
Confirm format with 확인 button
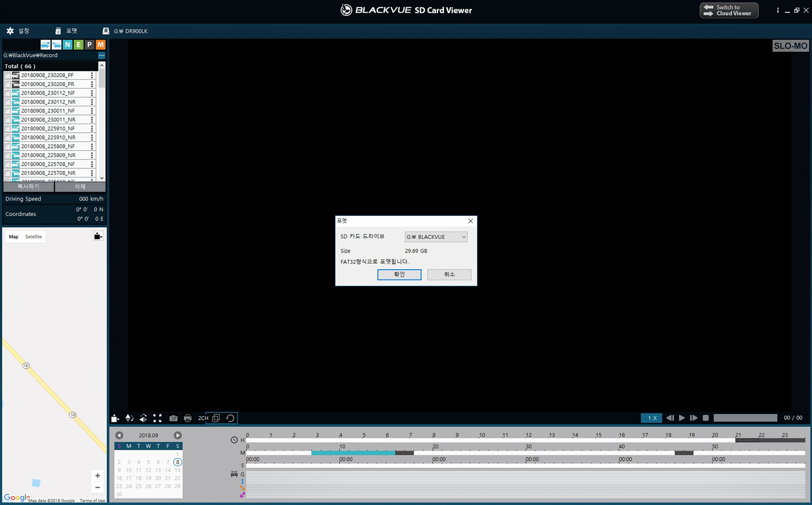399,274
